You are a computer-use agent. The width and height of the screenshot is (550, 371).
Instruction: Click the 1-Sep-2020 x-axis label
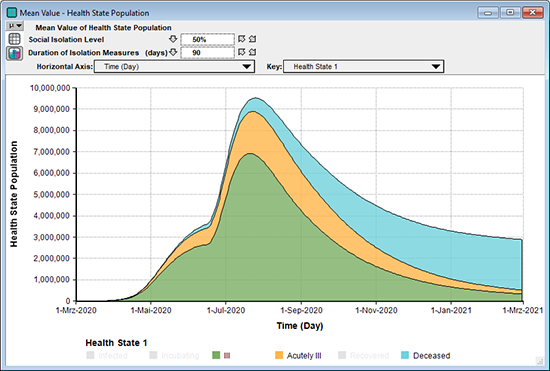click(301, 310)
